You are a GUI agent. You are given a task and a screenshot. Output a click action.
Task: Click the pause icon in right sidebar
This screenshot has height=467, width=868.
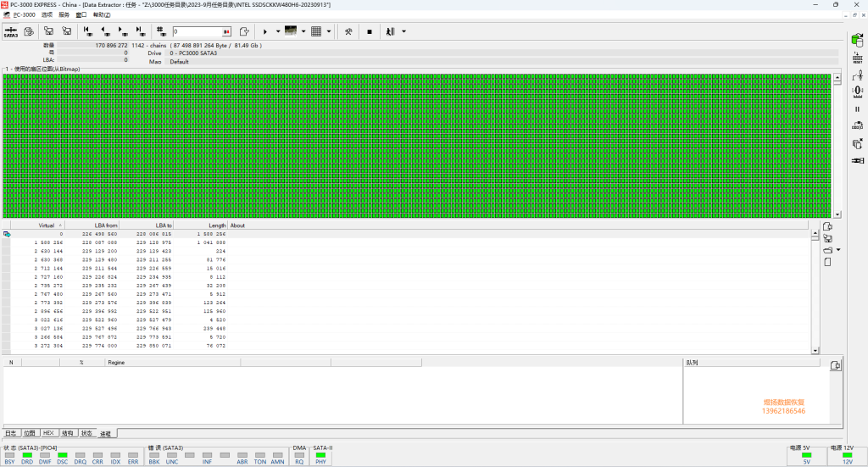tap(858, 109)
